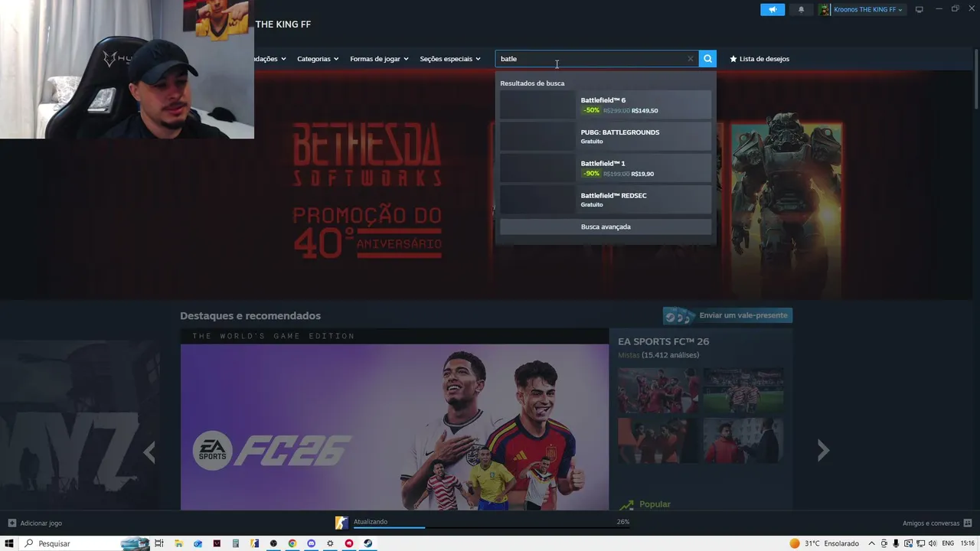Switch the ENG input language
This screenshot has width=980, height=551.
pos(948,543)
